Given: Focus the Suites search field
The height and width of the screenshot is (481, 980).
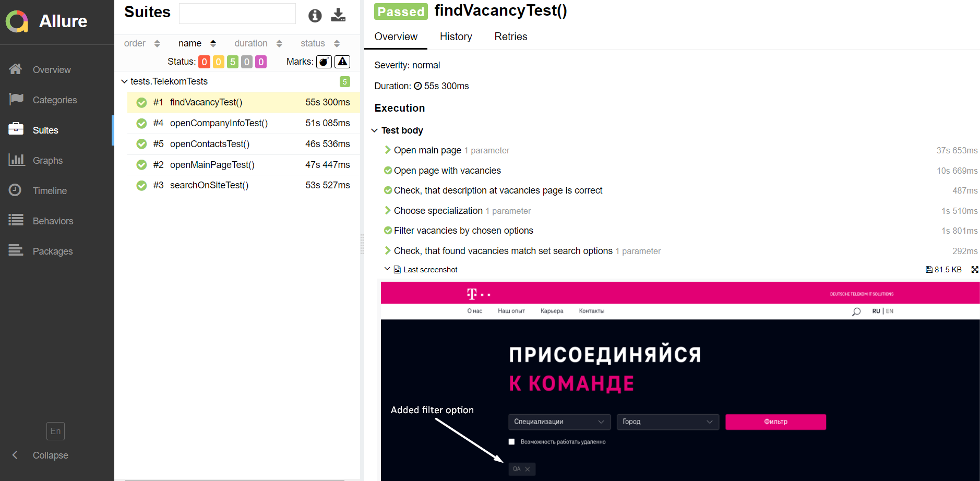Looking at the screenshot, I should coord(237,14).
